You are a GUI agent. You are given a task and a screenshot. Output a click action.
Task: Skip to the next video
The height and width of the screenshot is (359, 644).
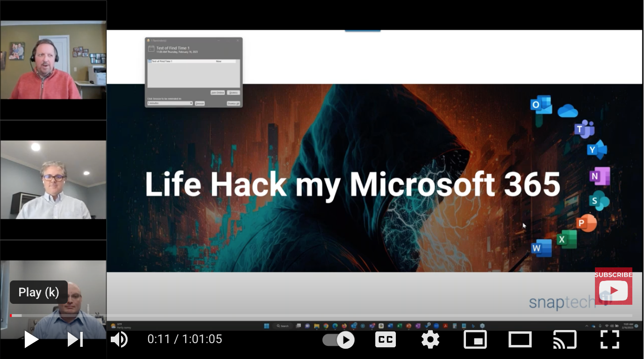pos(74,339)
